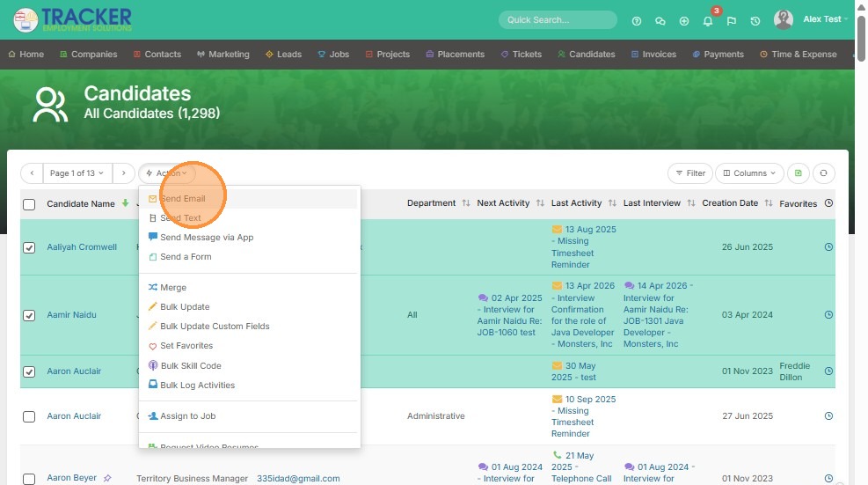This screenshot has width=868, height=485.
Task: Open the chat messages icon in header
Action: 660,21
